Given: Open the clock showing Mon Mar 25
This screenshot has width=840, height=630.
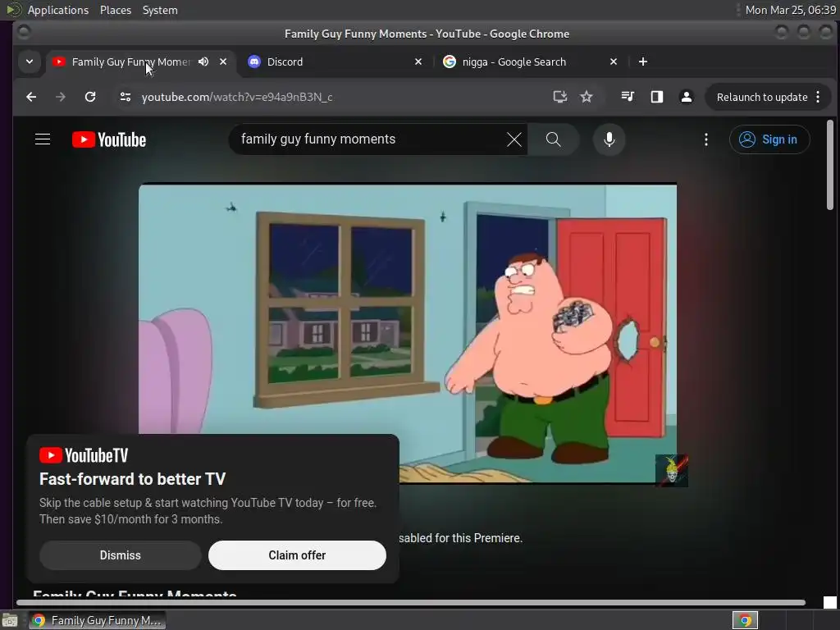Looking at the screenshot, I should [790, 10].
